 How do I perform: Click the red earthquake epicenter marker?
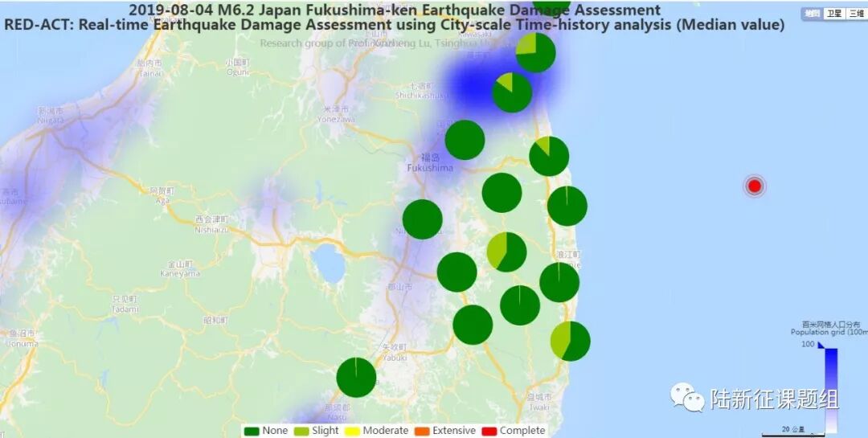pos(754,186)
